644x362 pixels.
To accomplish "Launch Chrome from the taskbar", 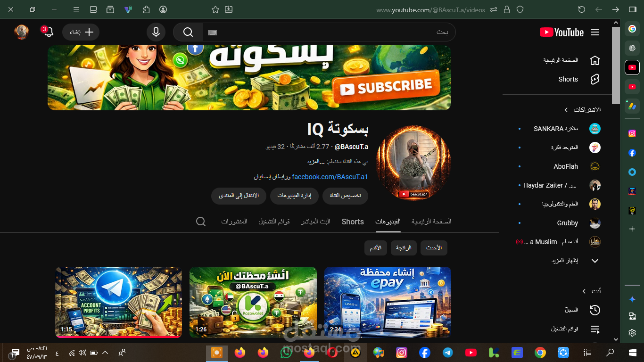I will [x=540, y=352].
